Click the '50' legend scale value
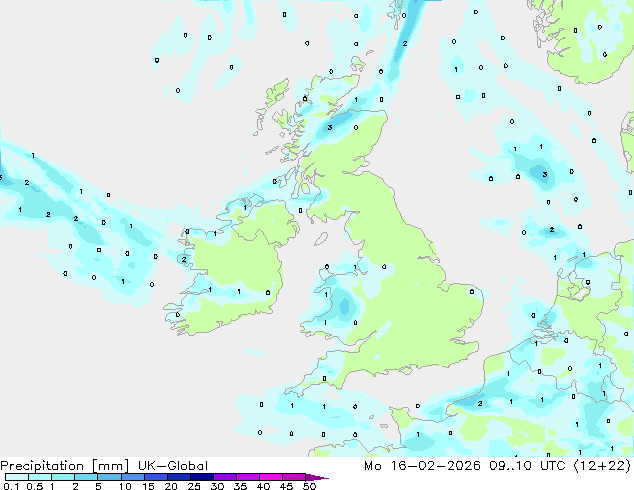634x490 pixels. coord(309,486)
